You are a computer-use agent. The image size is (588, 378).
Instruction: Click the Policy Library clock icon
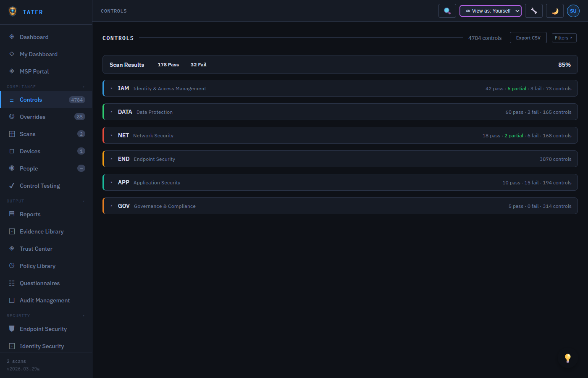click(12, 266)
